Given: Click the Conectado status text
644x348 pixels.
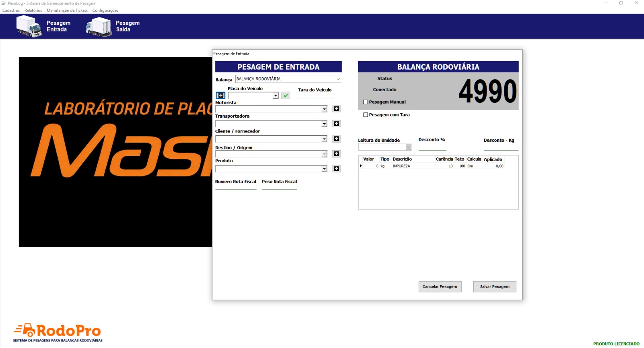Looking at the screenshot, I should pos(384,89).
